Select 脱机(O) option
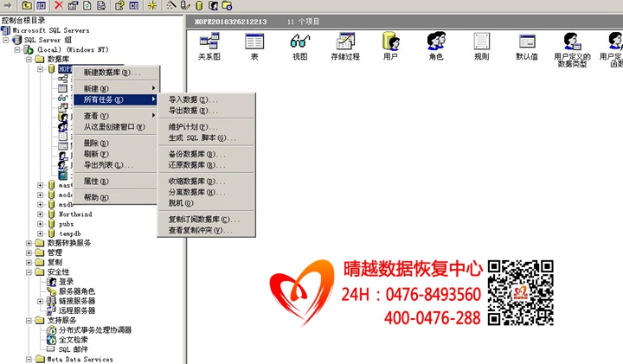 pyautogui.click(x=206, y=203)
